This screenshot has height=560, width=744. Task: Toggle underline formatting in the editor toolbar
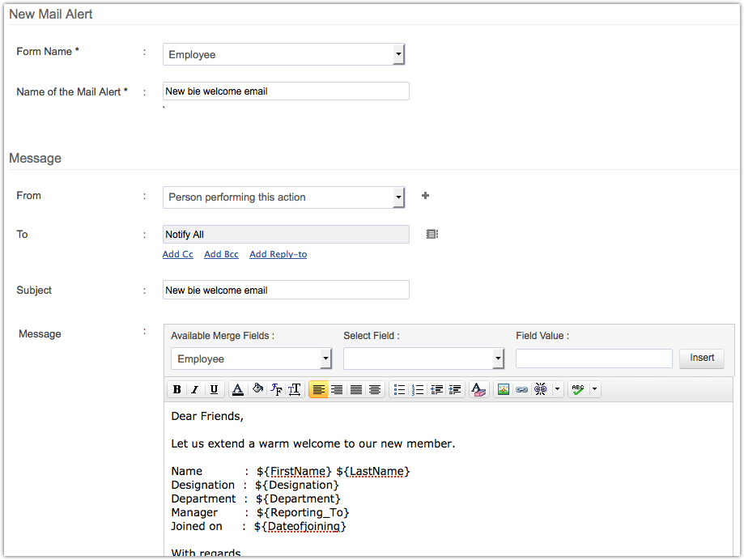tap(214, 389)
